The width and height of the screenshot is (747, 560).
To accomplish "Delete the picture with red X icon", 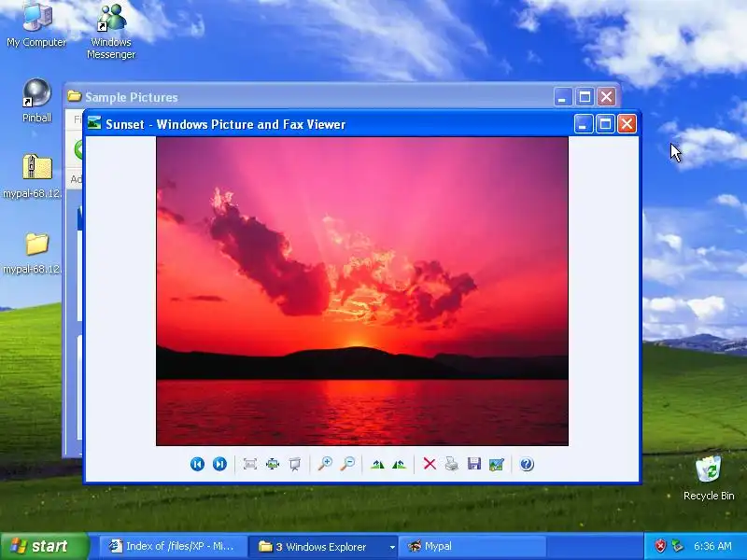I will tap(430, 464).
